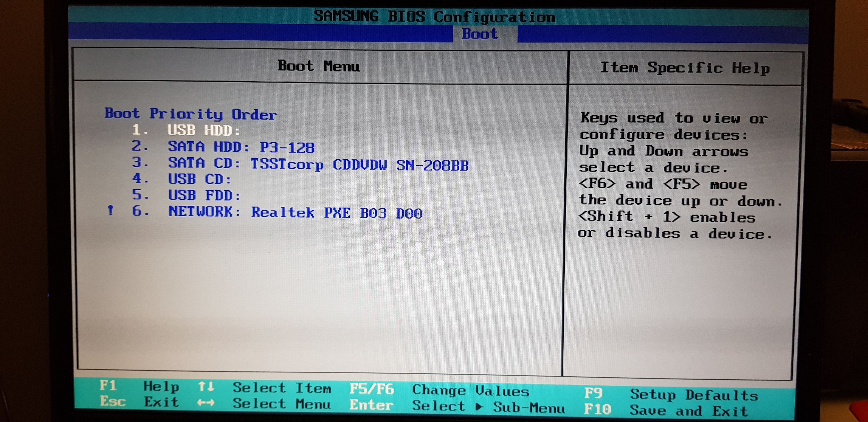Click the Boot Priority Order heading

click(x=191, y=114)
